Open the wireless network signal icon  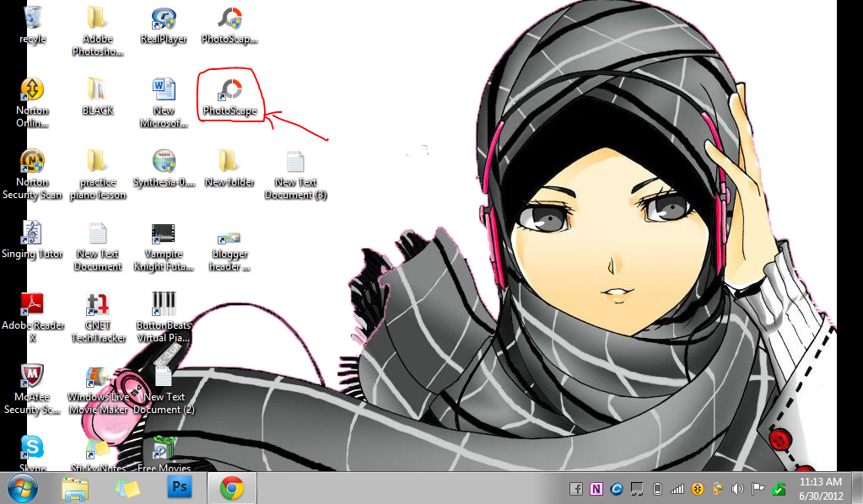pos(677,489)
